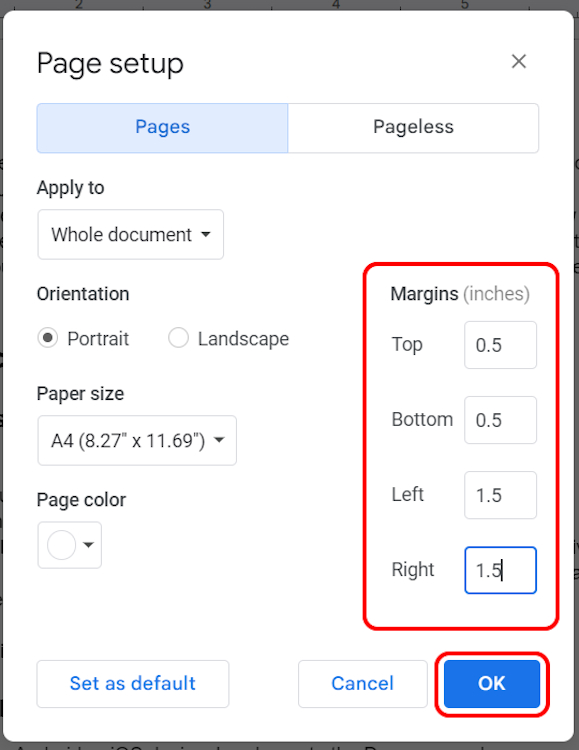
Task: Click the Bottom margin field
Action: point(500,420)
